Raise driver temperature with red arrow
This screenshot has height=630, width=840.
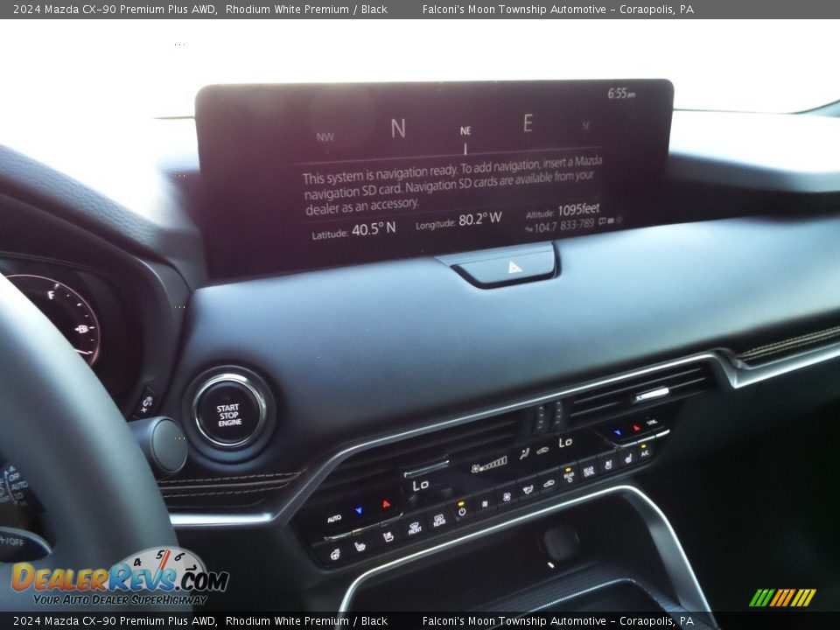coord(386,504)
